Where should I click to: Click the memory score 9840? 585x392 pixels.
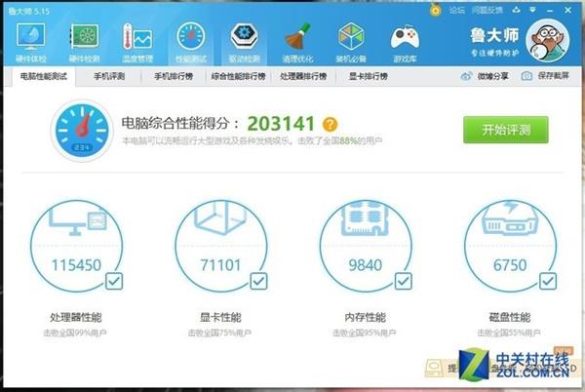click(x=366, y=265)
